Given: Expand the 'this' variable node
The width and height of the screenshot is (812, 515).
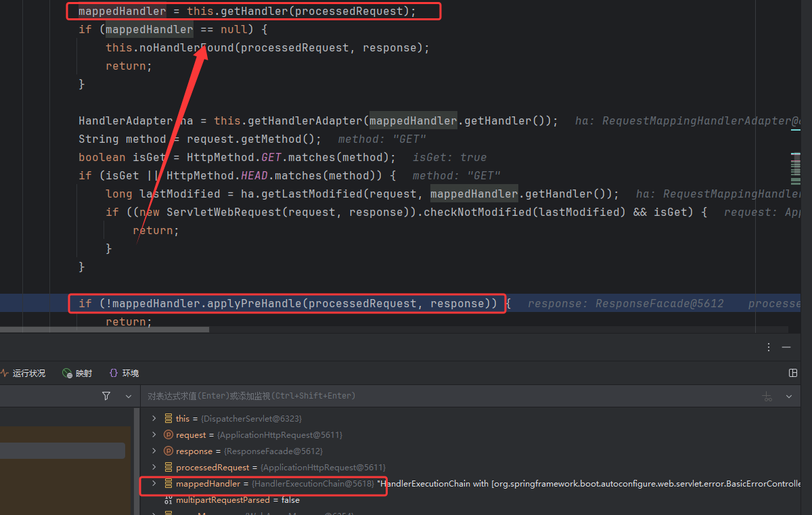Looking at the screenshot, I should coord(154,419).
